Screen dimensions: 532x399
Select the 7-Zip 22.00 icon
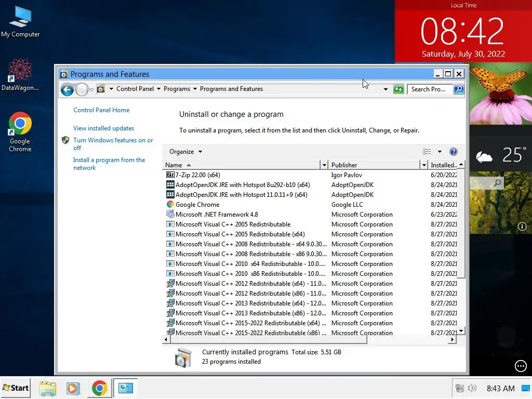coord(170,175)
